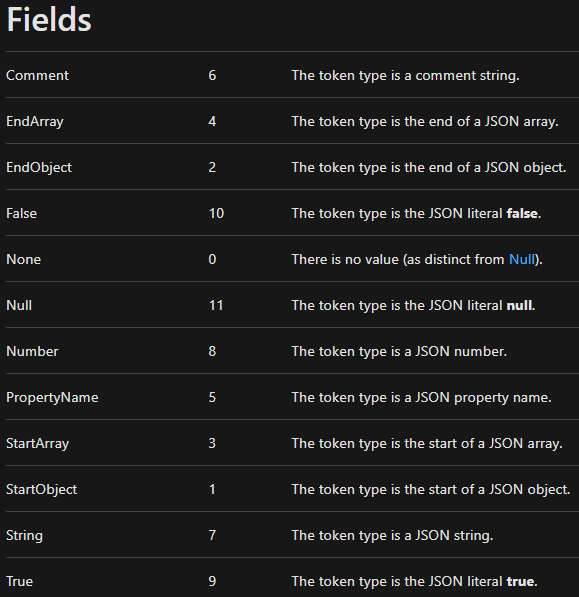Click value 1 in StartObject row

[212, 490]
